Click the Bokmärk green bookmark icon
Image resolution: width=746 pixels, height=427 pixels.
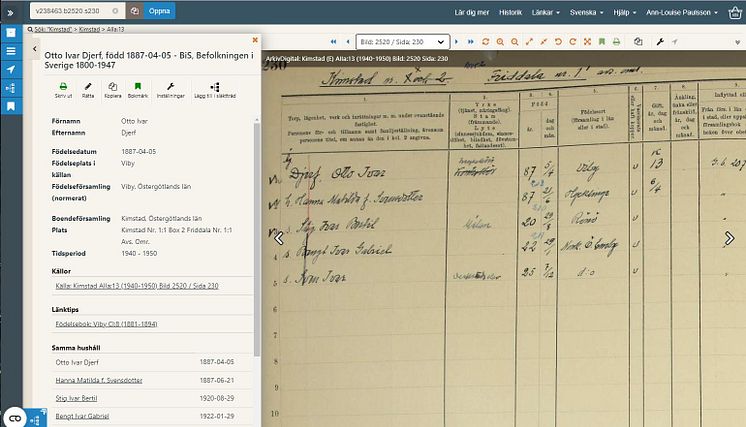(x=137, y=90)
